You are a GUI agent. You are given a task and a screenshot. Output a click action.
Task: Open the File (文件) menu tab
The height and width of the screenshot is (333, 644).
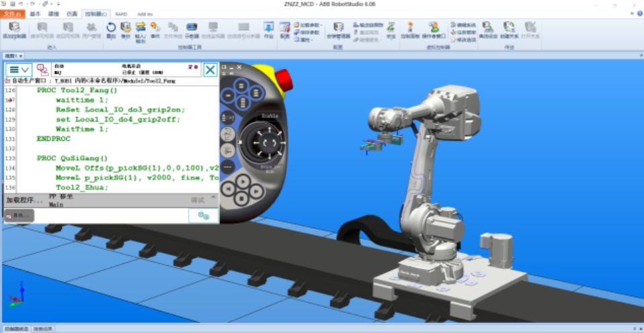click(13, 13)
